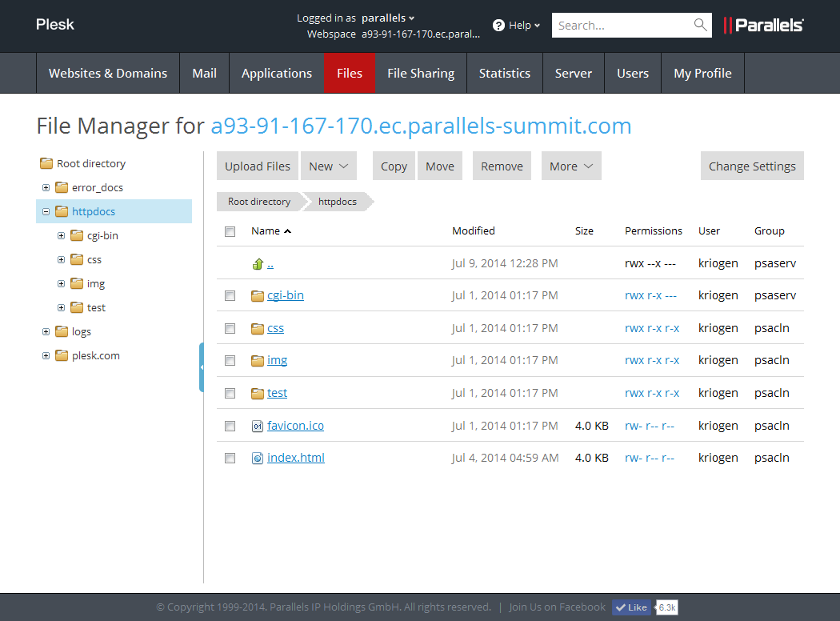Click the Remove button
This screenshot has height=621, width=840.
point(502,166)
